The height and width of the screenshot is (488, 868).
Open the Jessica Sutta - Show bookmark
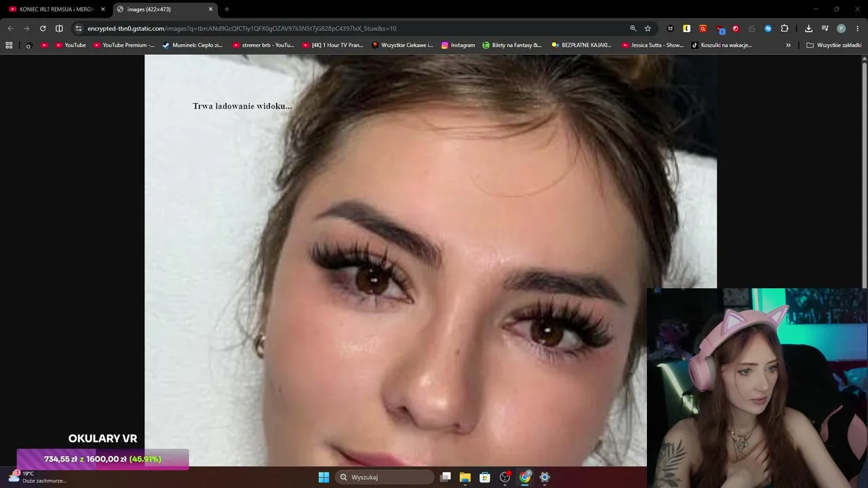click(x=653, y=45)
